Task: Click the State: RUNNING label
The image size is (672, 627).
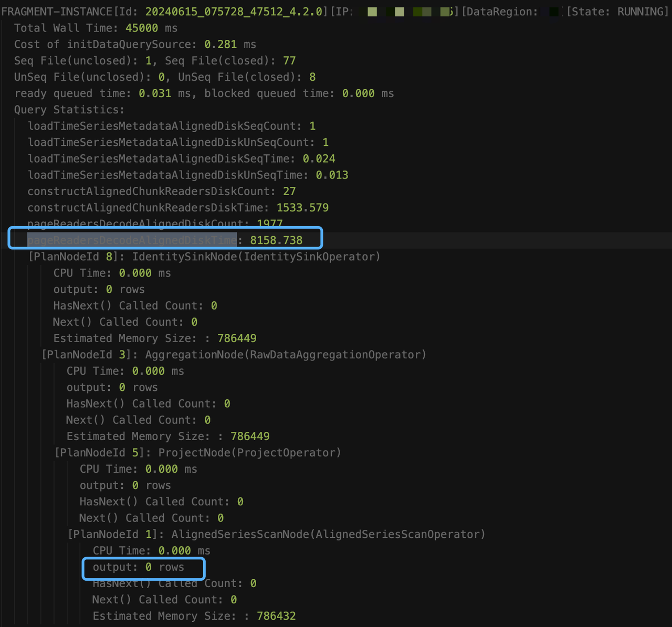Action: point(617,12)
